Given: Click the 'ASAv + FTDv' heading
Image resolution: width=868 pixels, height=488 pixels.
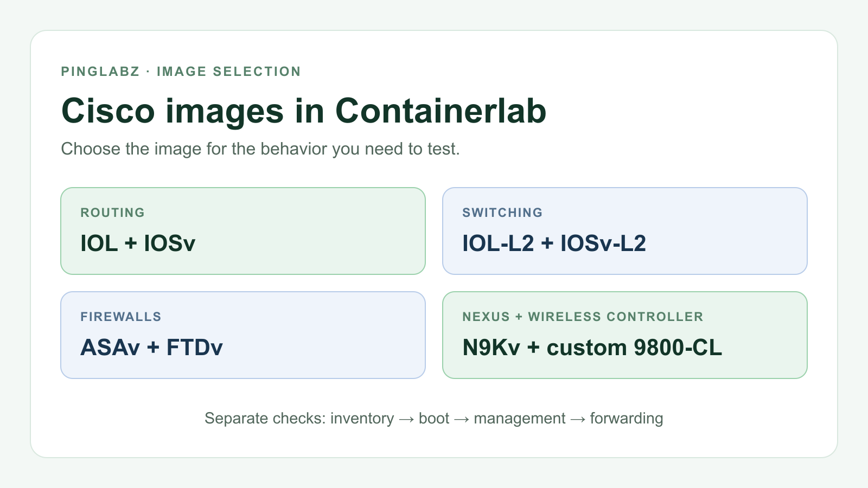Looking at the screenshot, I should click(152, 347).
